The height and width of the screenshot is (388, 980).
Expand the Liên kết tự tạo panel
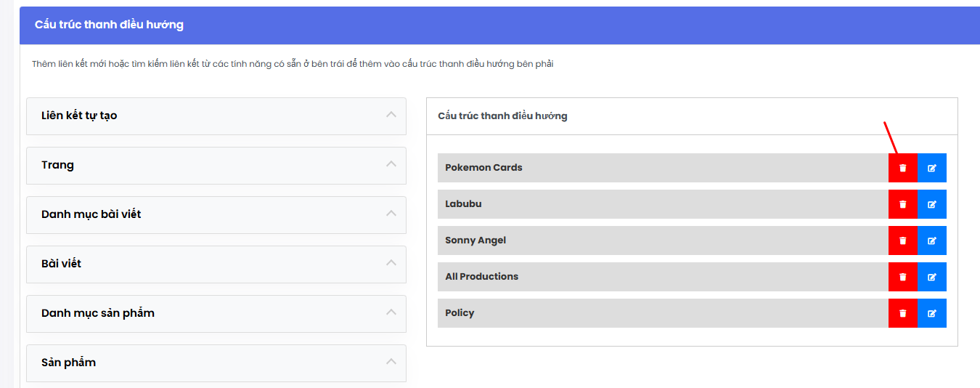(216, 116)
